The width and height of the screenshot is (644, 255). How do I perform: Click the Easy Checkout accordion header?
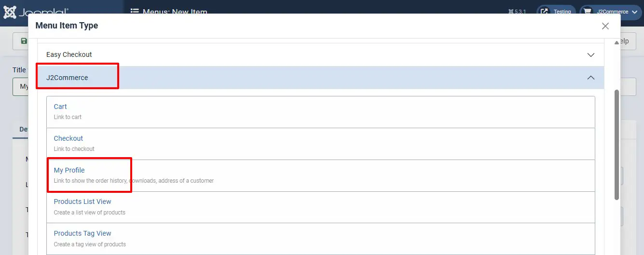pyautogui.click(x=321, y=54)
